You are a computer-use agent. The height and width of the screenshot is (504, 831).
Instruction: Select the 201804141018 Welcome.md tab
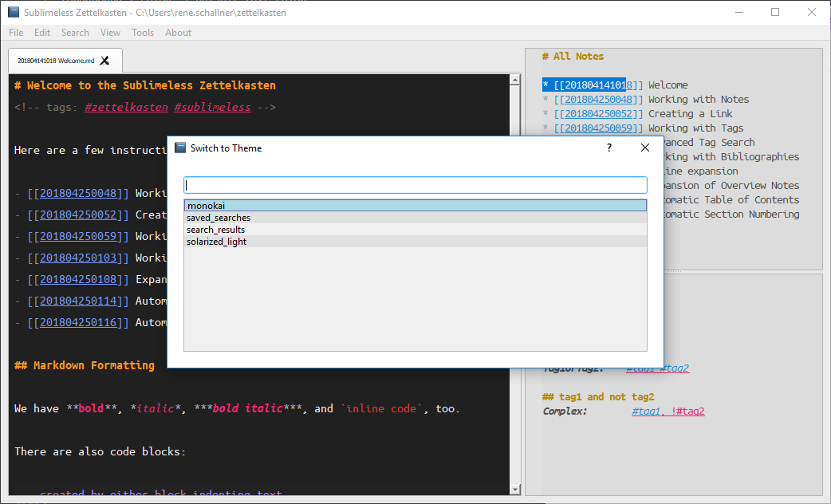click(56, 61)
